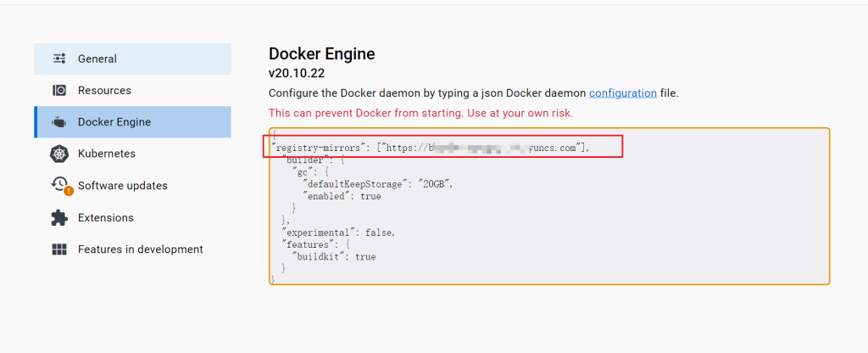The height and width of the screenshot is (353, 868).
Task: Click the Resources disk icon
Action: pyautogui.click(x=59, y=91)
